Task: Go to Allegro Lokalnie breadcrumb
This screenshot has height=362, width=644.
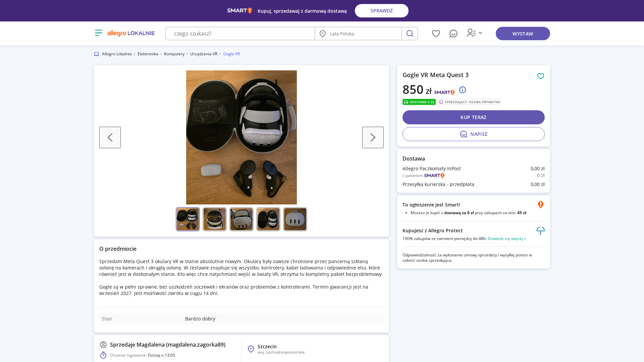Action: click(x=117, y=54)
